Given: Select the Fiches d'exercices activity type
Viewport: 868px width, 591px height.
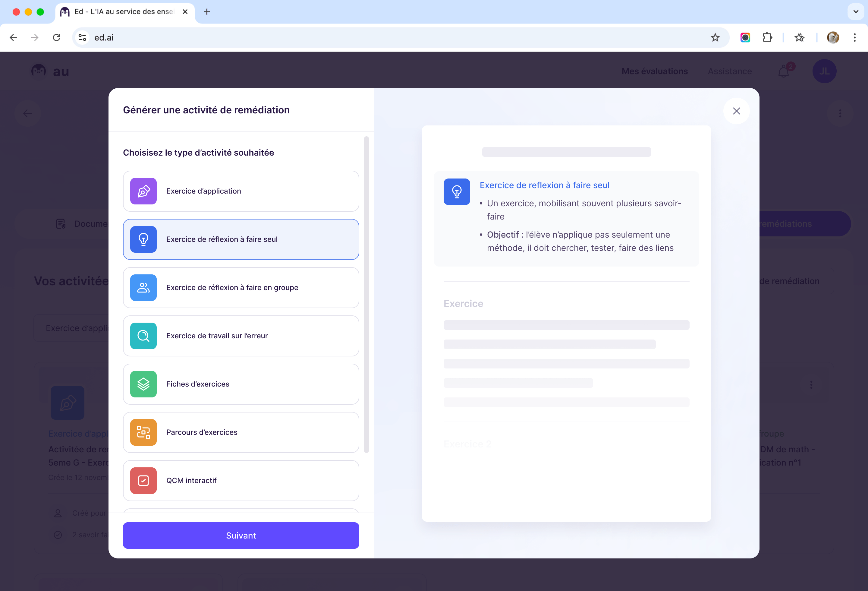Looking at the screenshot, I should pyautogui.click(x=241, y=384).
